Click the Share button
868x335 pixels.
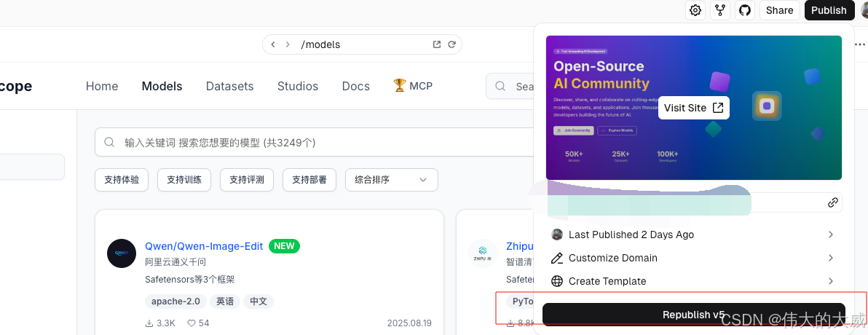coord(779,10)
